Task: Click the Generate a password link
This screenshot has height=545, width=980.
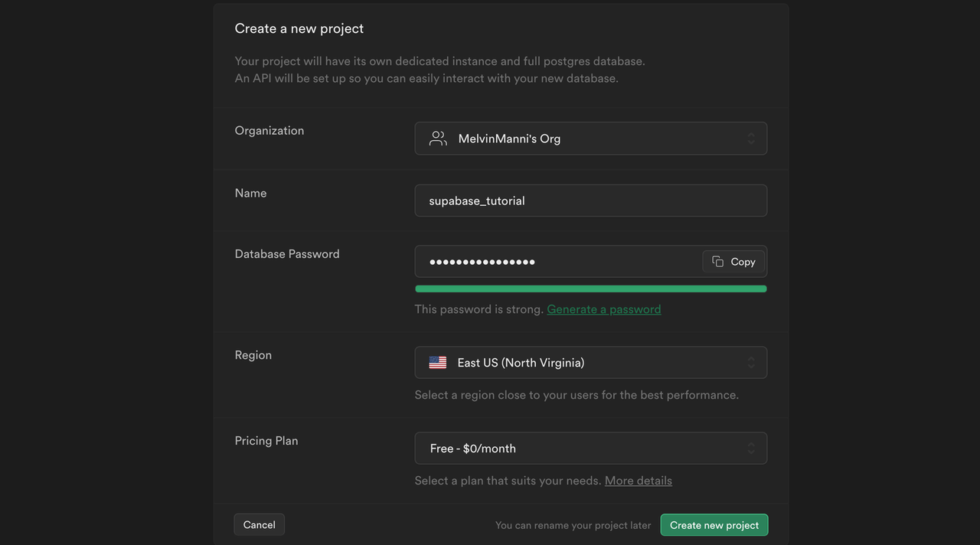Action: 603,309
